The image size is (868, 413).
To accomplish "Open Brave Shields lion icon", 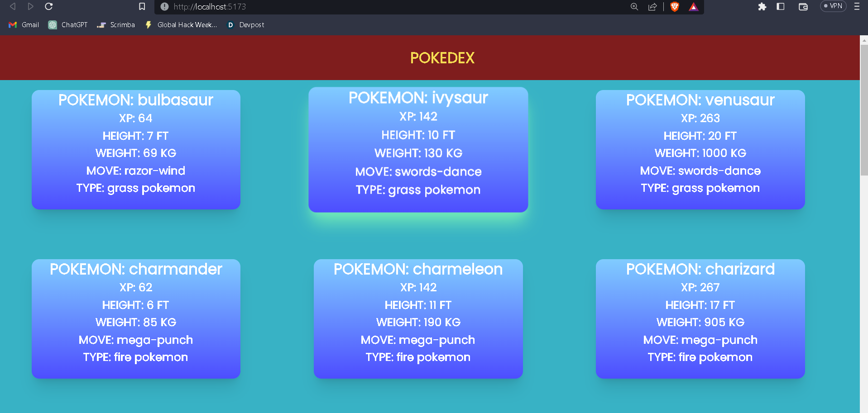I will click(x=675, y=7).
